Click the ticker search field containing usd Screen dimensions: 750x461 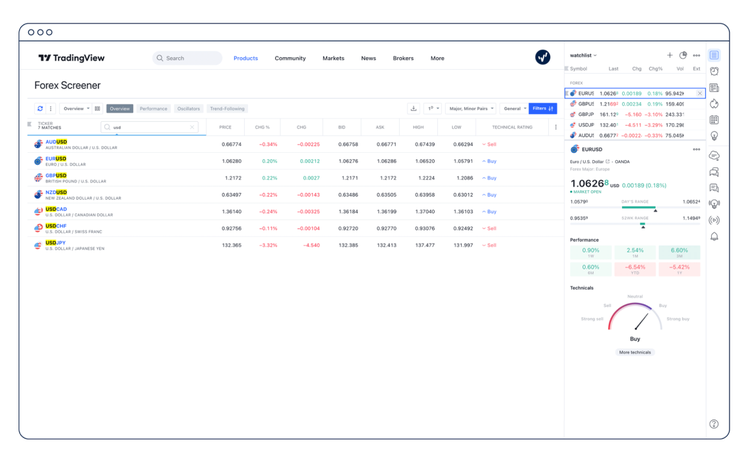tap(150, 127)
